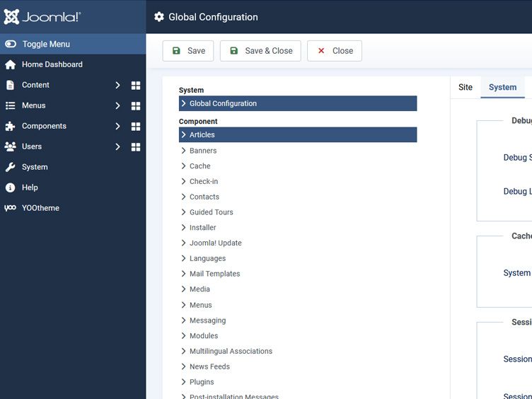Open Mail Templates component options

[x=215, y=274]
